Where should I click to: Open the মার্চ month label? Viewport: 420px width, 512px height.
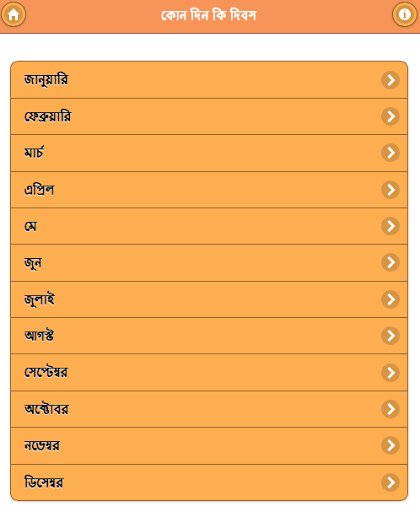pyautogui.click(x=34, y=152)
